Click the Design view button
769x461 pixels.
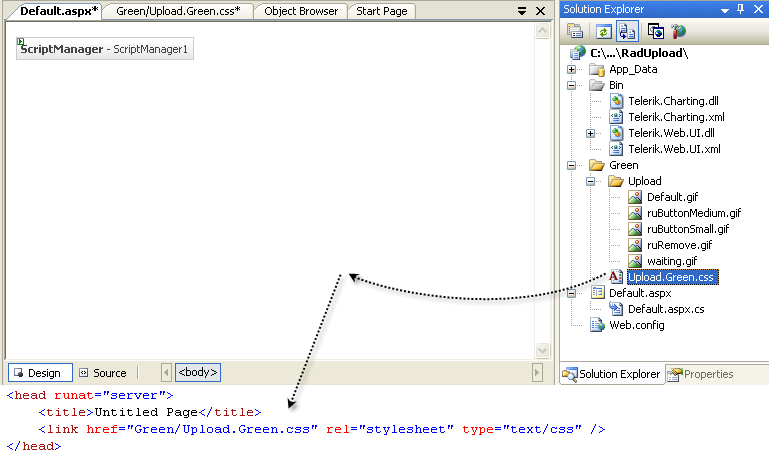pos(36,373)
